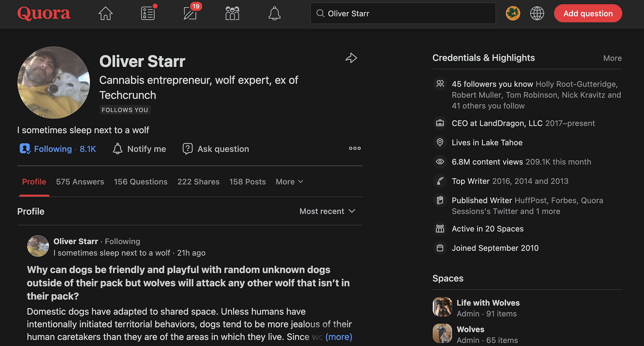Go to the Home feed icon
Image resolution: width=644 pixels, height=346 pixels.
[106, 14]
